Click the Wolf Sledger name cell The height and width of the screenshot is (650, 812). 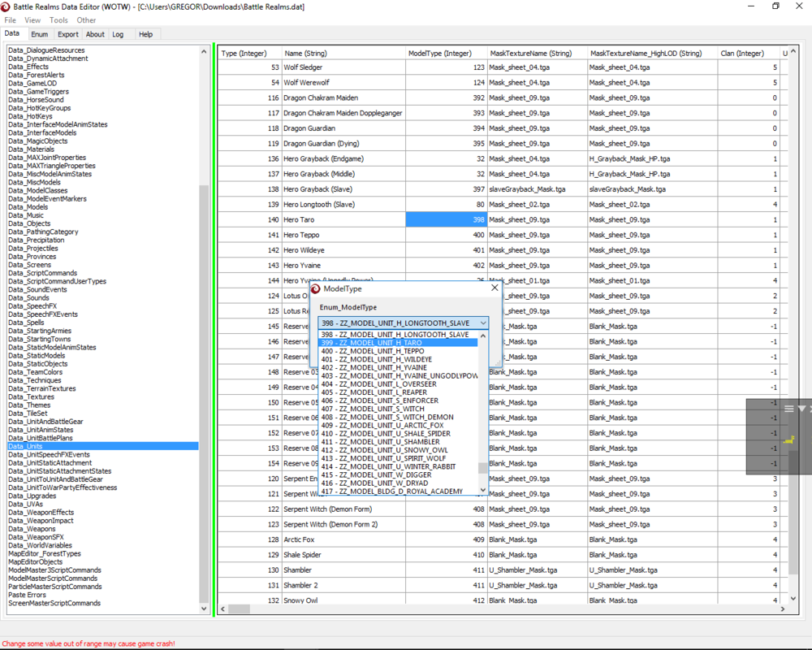[343, 67]
